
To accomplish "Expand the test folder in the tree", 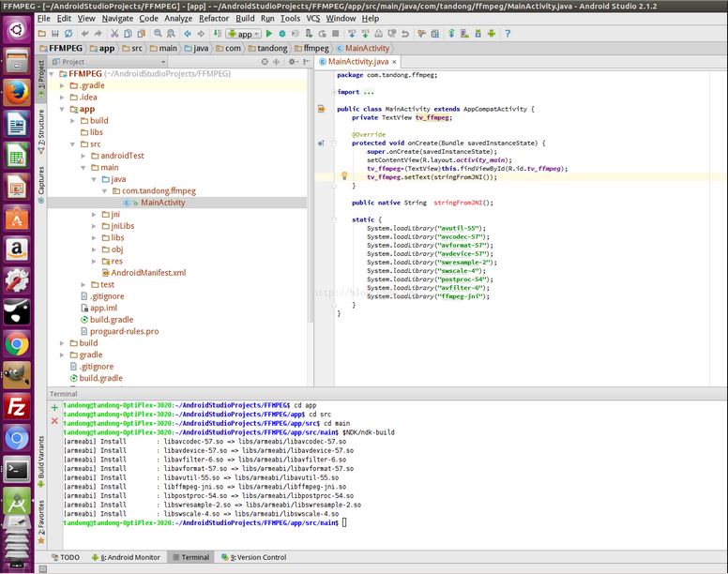I will (x=83, y=284).
